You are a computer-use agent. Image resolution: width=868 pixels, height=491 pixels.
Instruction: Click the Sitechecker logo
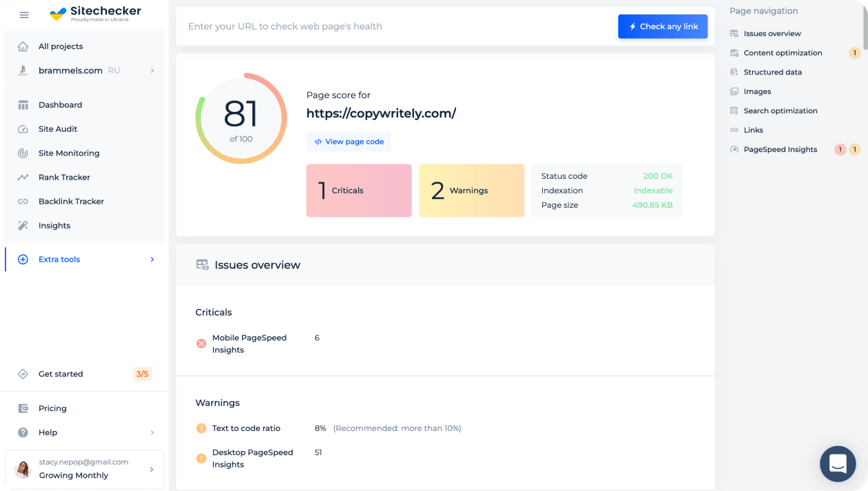tap(95, 13)
